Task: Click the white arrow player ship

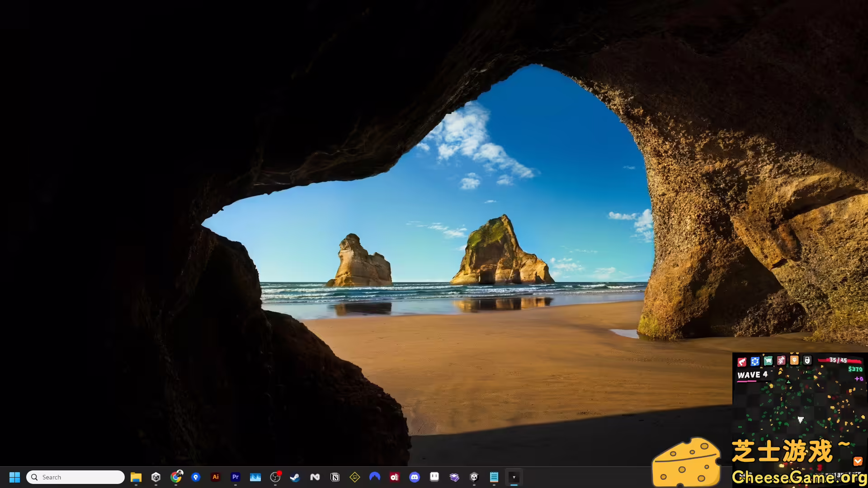Action: 801,420
